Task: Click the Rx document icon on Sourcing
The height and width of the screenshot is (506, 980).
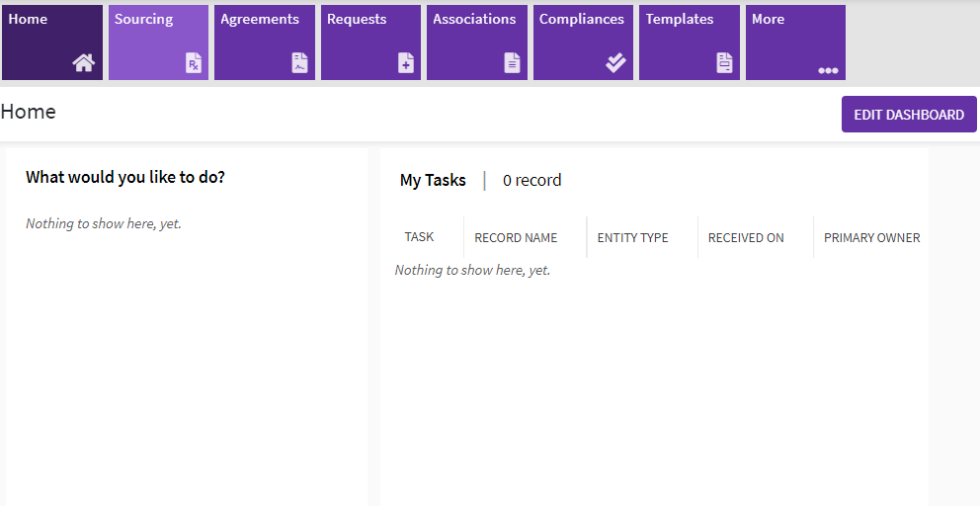Action: 194,63
